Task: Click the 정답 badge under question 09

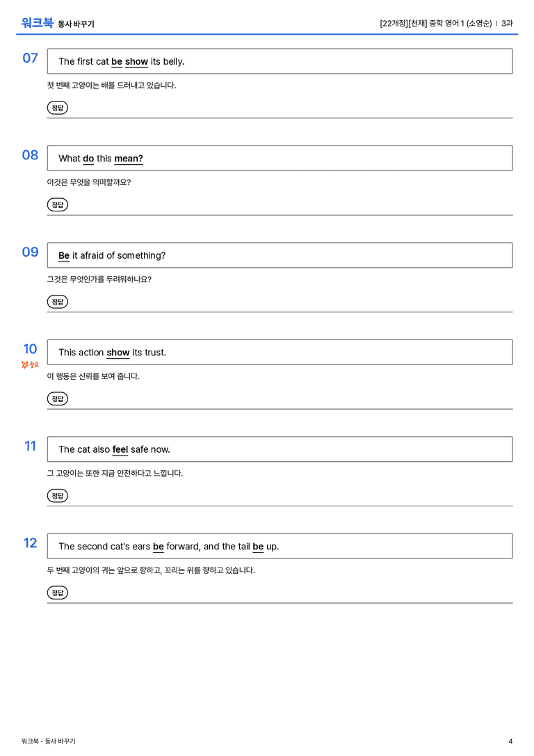Action: tap(57, 301)
